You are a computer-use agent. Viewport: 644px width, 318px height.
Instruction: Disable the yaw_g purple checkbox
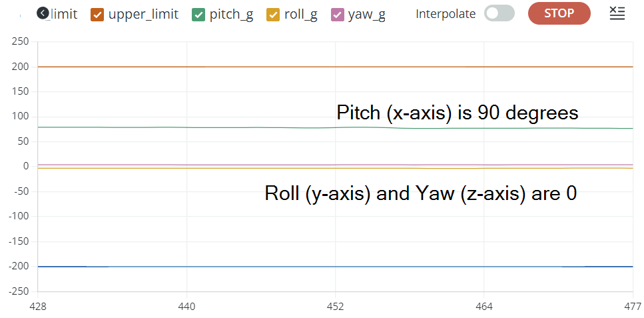[337, 15]
